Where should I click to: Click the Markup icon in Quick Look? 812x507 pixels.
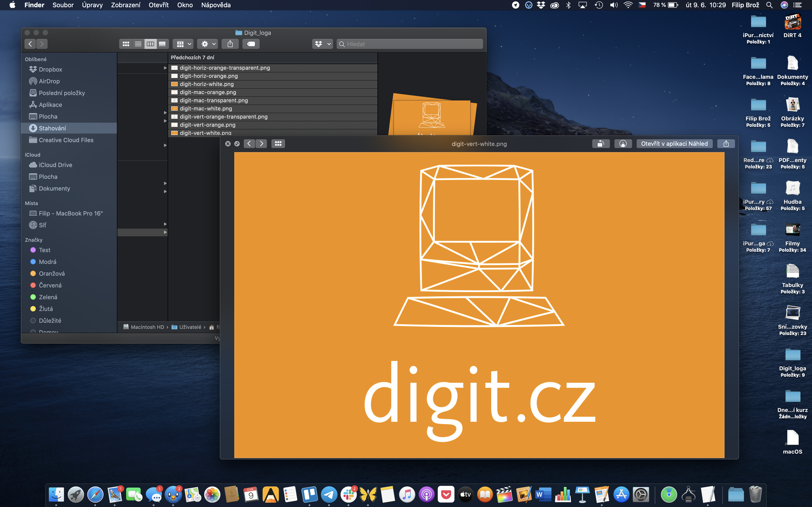coord(623,144)
